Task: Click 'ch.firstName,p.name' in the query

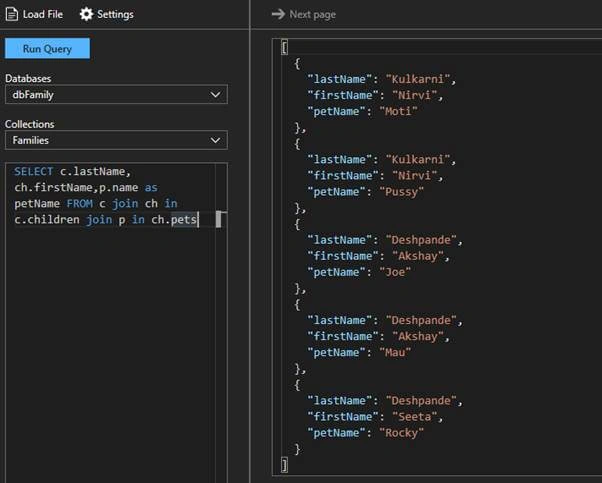Action: click(76, 188)
